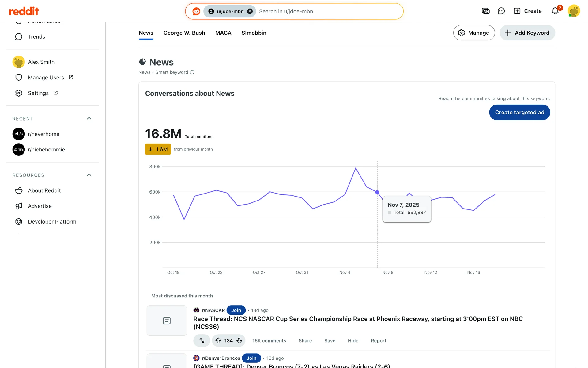The image size is (588, 368).
Task: Click the Add Keyword button
Action: coord(527,33)
